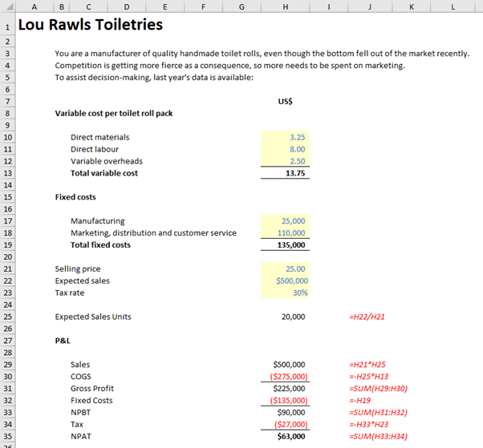483x448 pixels.
Task: Click the Manufacturing 25,000 input cell
Action: coord(285,221)
